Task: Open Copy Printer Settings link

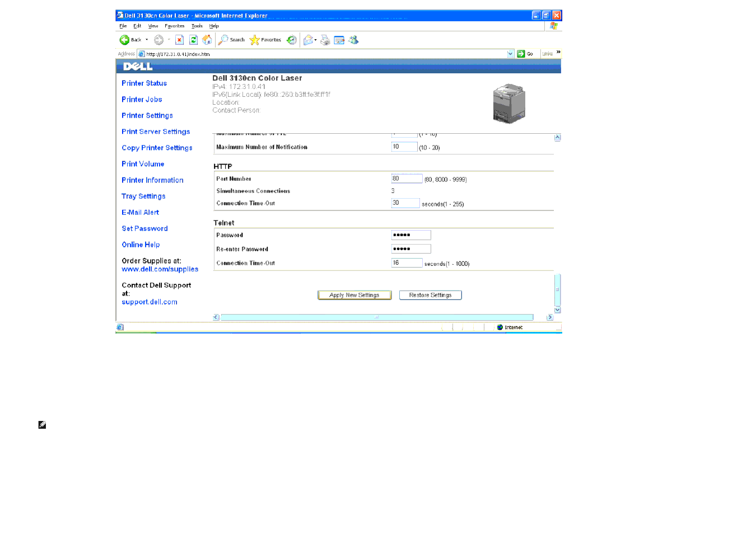Action: click(x=157, y=148)
